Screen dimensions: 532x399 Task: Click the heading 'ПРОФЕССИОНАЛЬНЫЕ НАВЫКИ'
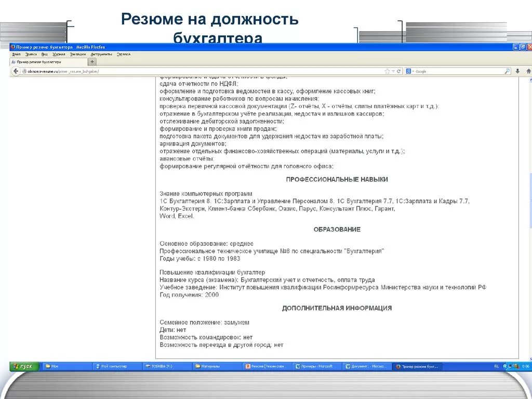pos(337,179)
